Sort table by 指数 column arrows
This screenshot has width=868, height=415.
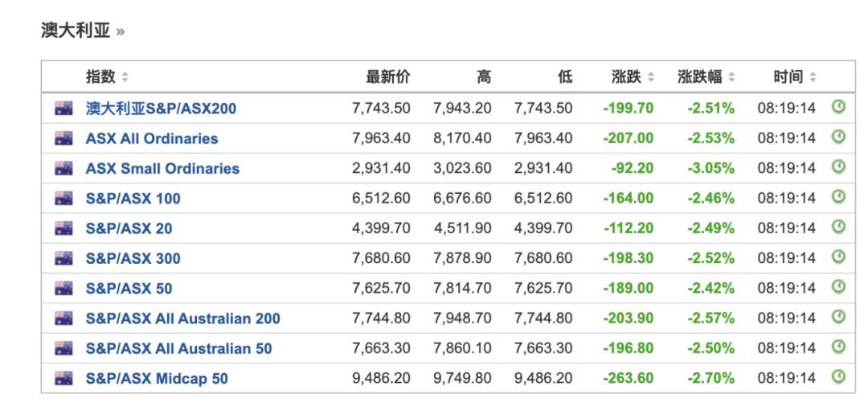125,78
